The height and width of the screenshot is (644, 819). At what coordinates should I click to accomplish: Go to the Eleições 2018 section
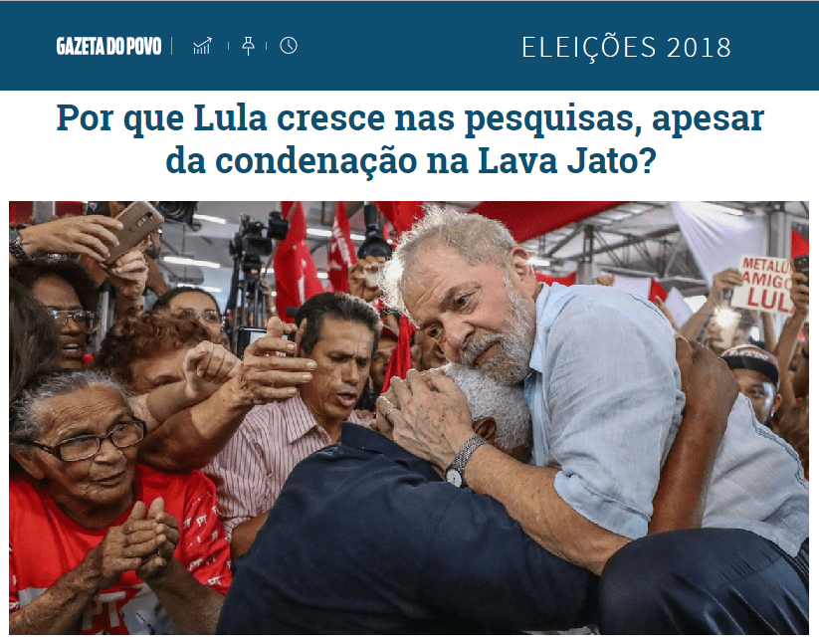626,47
